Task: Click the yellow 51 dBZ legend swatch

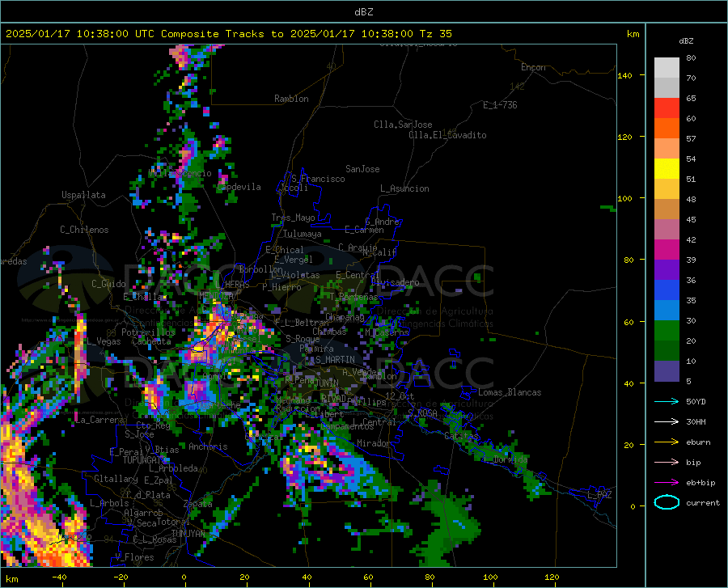Action: pyautogui.click(x=667, y=169)
